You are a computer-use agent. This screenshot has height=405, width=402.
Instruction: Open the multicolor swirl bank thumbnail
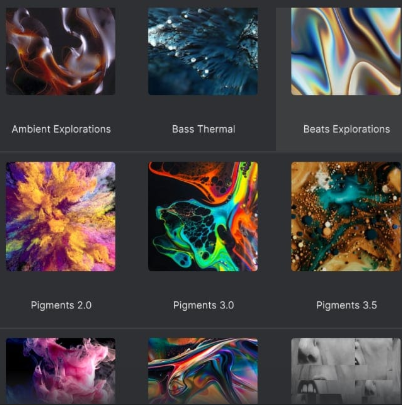point(203,371)
